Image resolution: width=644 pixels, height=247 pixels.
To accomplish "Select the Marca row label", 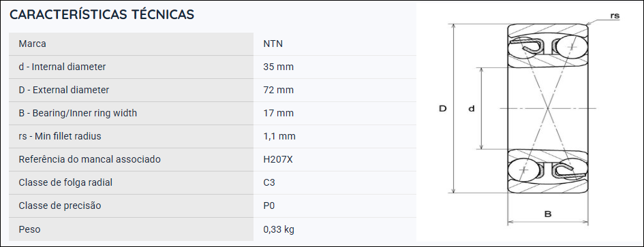I will coord(33,44).
